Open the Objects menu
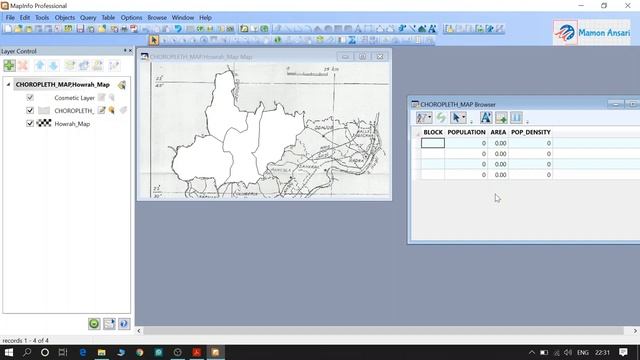 pyautogui.click(x=65, y=18)
